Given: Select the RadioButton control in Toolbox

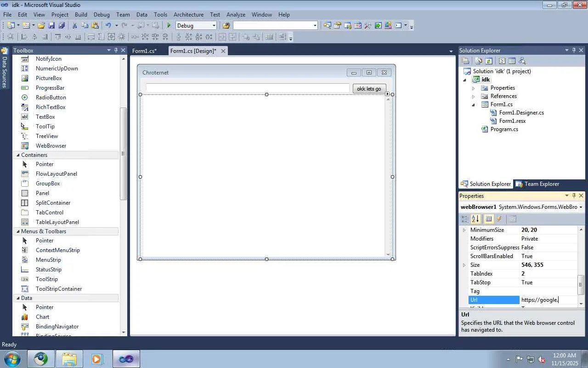Looking at the screenshot, I should pyautogui.click(x=51, y=98).
